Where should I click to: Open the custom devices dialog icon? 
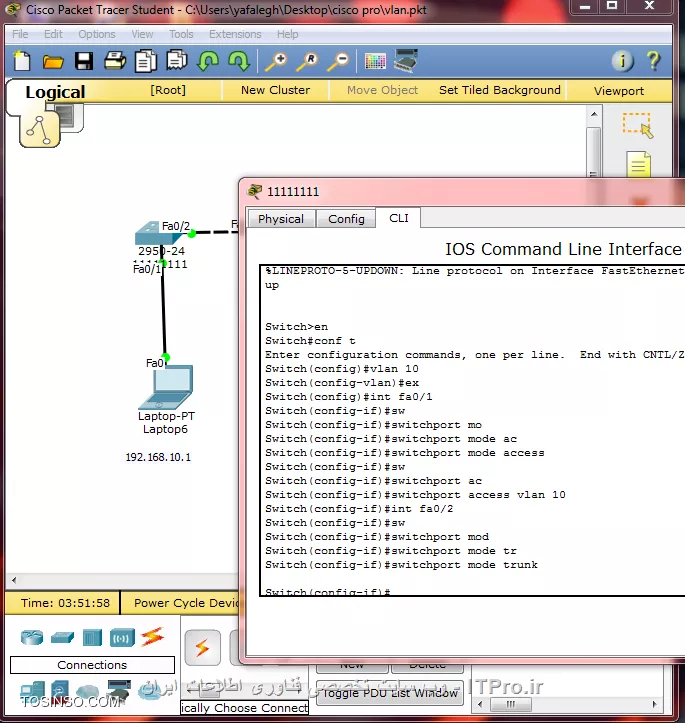(406, 60)
